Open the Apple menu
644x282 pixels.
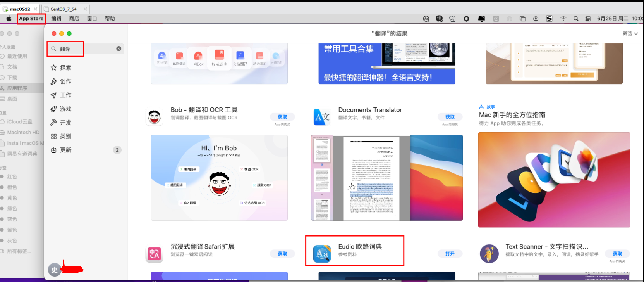pyautogui.click(x=9, y=19)
